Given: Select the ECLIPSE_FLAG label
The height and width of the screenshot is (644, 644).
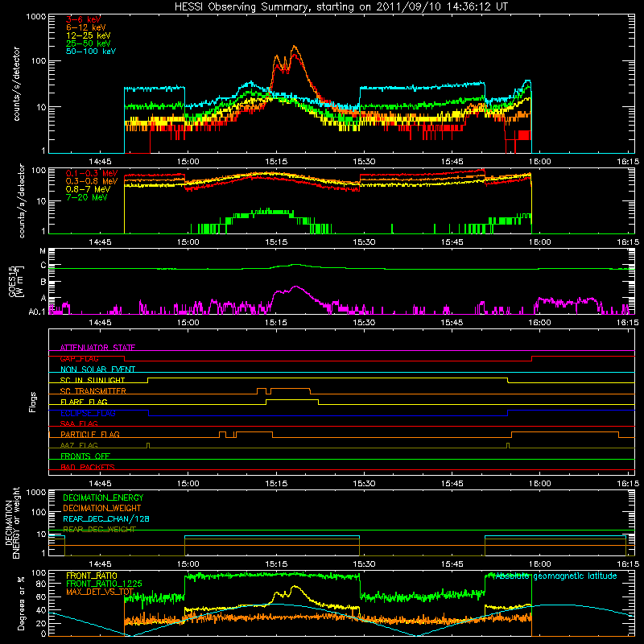Looking at the screenshot, I should pos(88,413).
